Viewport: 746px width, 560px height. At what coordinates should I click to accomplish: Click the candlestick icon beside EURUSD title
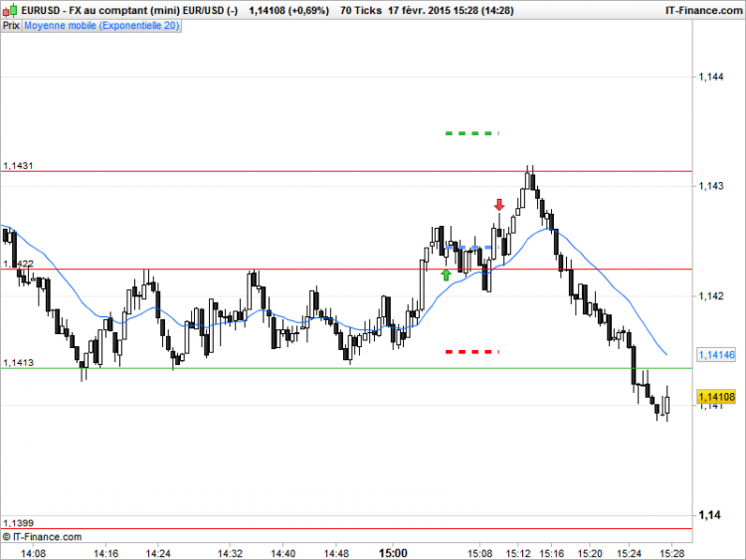pos(10,10)
